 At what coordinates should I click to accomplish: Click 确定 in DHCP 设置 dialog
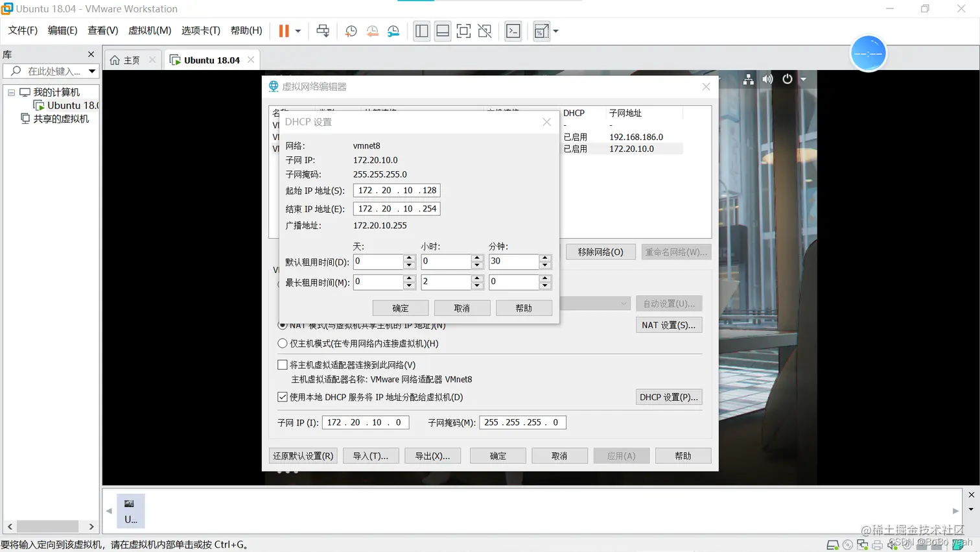401,308
